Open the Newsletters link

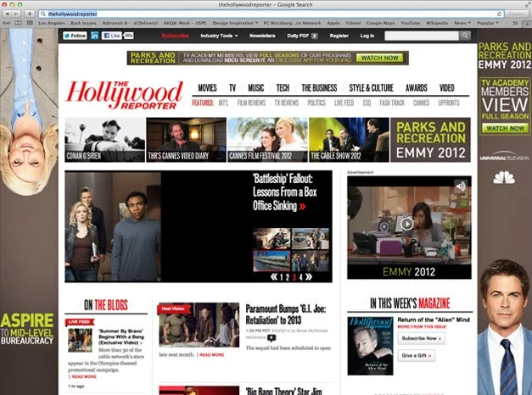click(262, 36)
